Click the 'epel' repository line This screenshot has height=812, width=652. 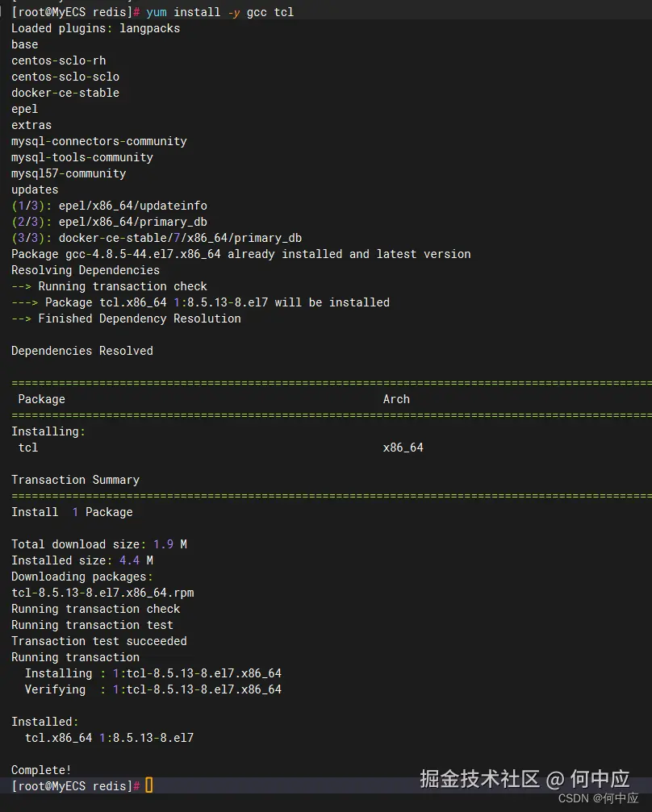24,109
